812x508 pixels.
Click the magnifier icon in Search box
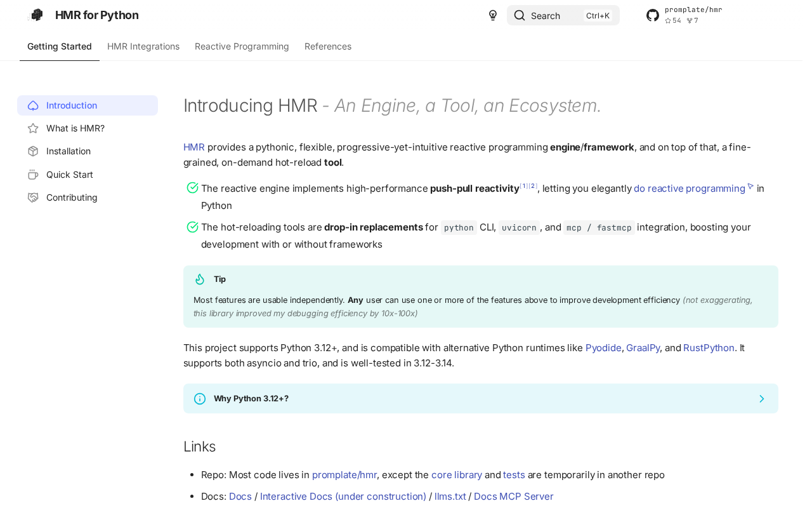point(520,15)
